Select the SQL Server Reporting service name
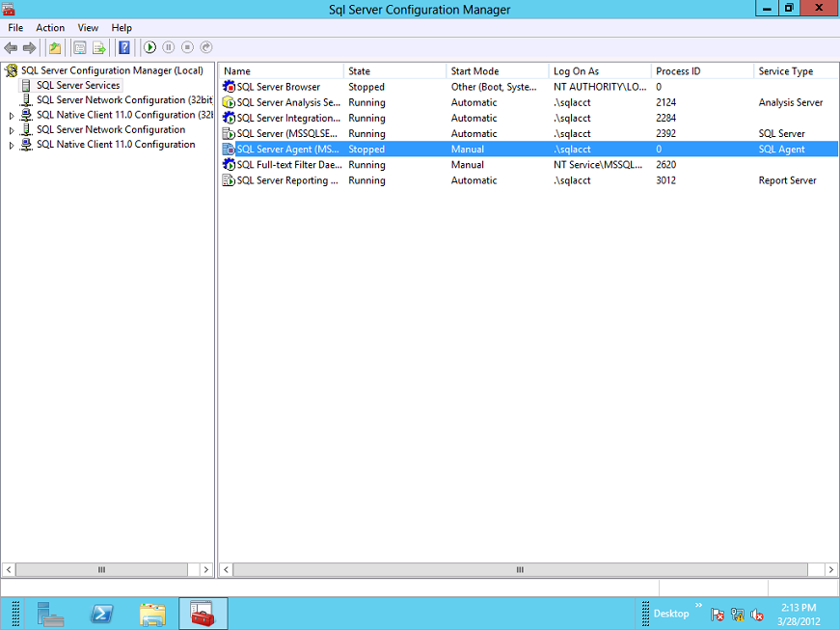The width and height of the screenshot is (840, 630). tap(287, 180)
